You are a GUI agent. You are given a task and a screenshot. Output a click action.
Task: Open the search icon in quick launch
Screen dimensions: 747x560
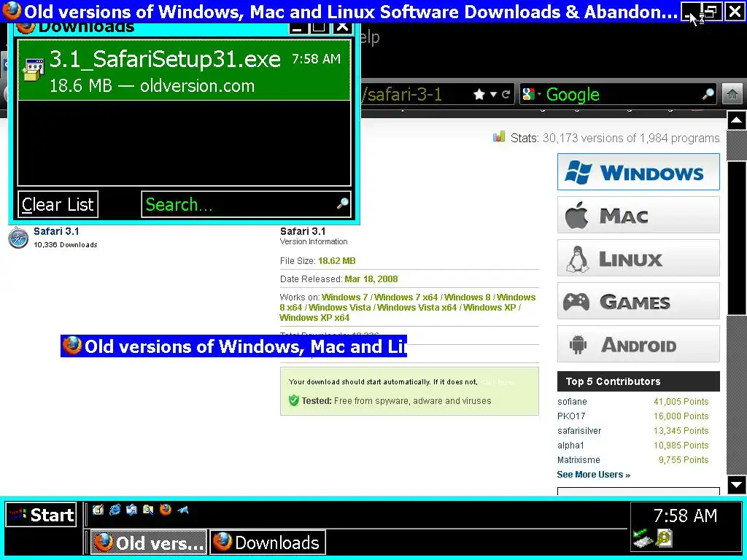tap(148, 510)
